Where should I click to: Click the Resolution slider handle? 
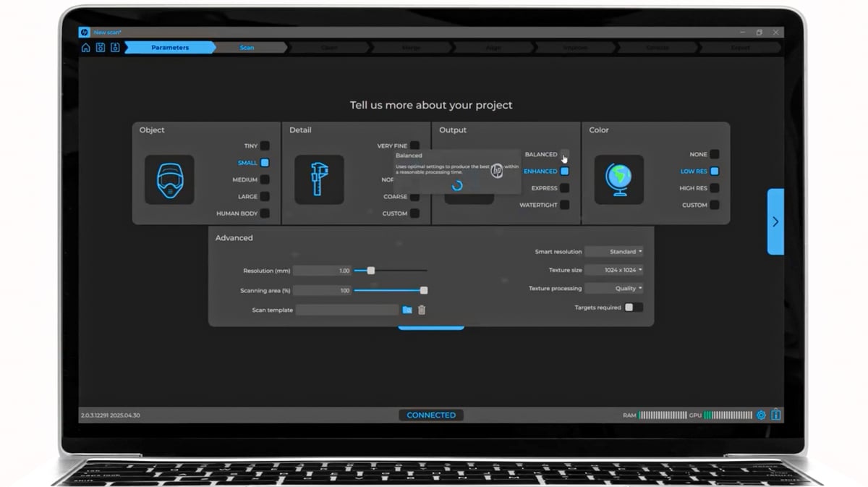pos(371,271)
